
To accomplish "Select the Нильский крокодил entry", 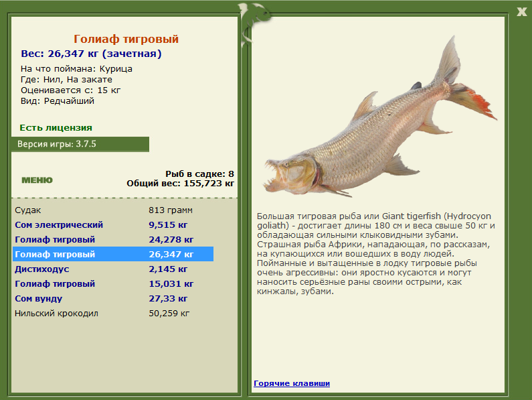I will click(113, 314).
